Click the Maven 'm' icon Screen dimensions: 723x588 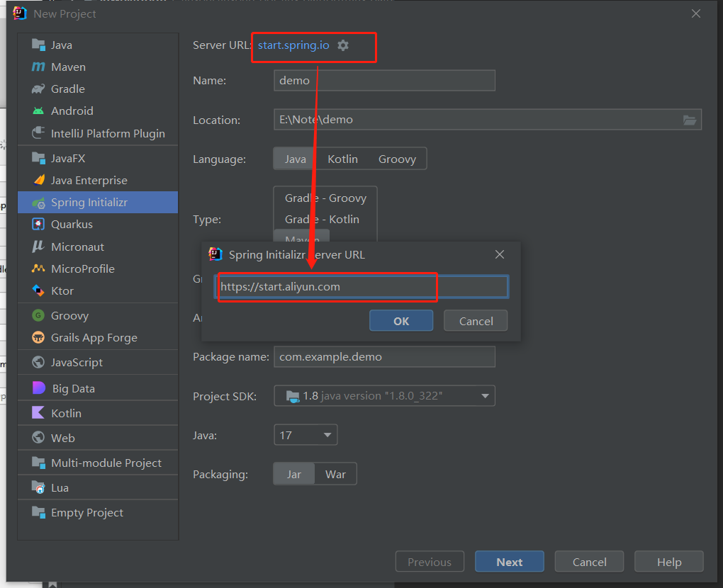click(38, 67)
